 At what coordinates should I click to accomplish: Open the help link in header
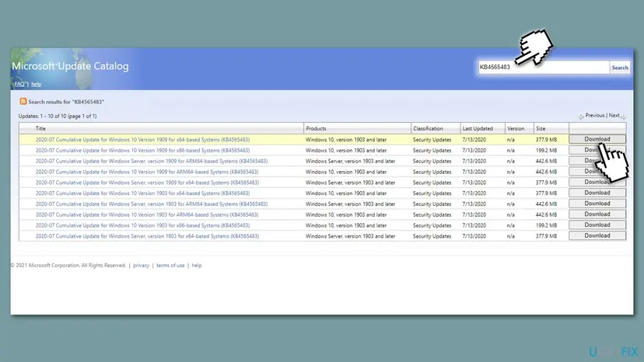[x=36, y=84]
